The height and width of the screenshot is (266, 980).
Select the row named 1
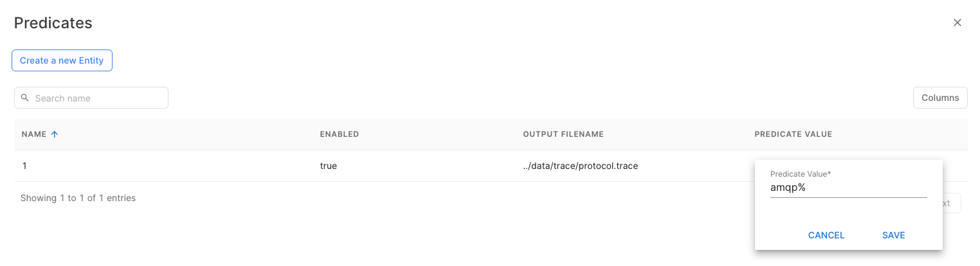(24, 166)
